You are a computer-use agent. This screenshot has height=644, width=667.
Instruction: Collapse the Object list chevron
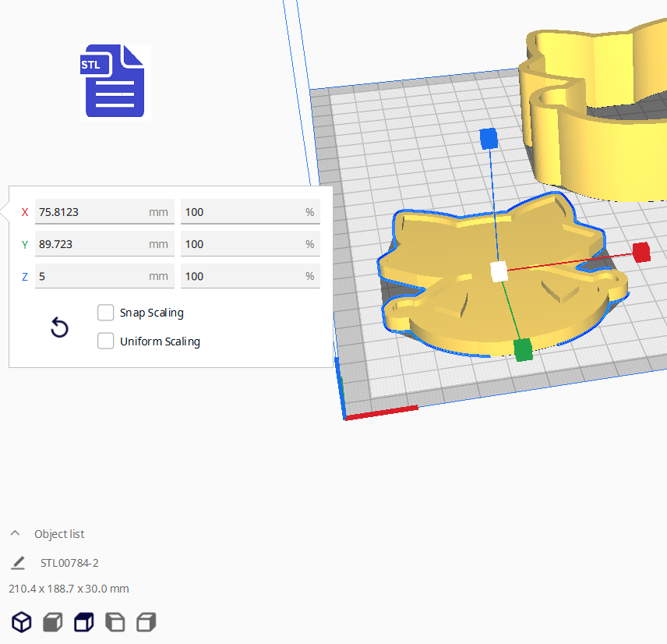[x=15, y=534]
